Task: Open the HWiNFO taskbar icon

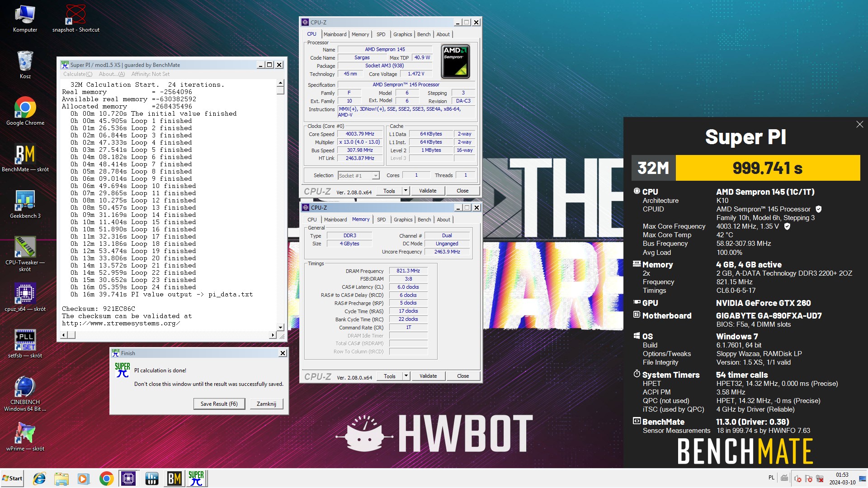Action: 151,479
